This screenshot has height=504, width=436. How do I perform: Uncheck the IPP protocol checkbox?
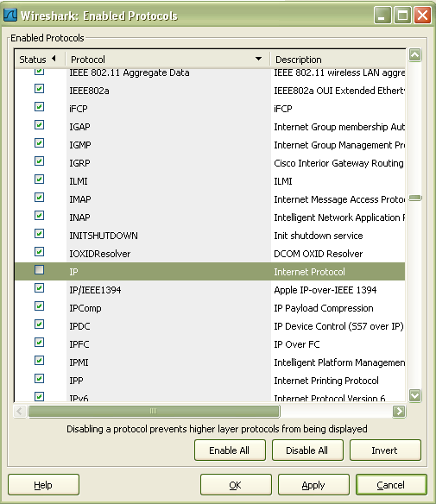[39, 378]
